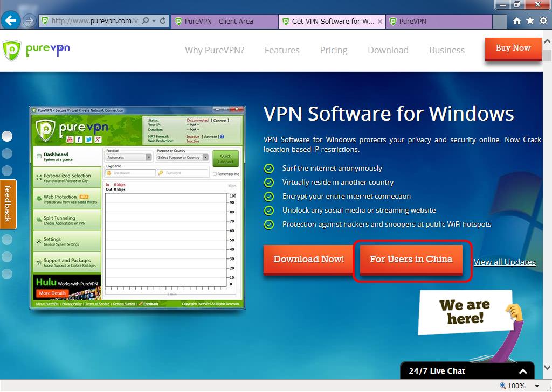
Task: Open Select Purpose or Country dropdown
Action: coord(183,158)
